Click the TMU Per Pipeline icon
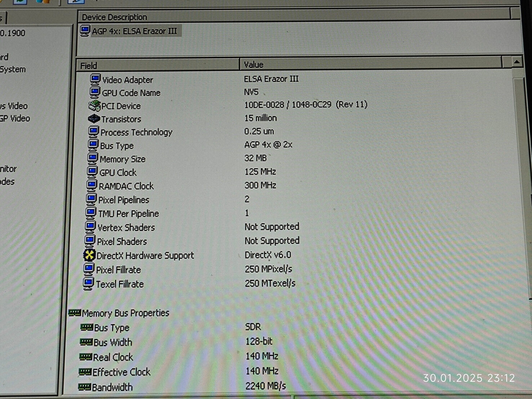This screenshot has width=532, height=399. [x=91, y=213]
